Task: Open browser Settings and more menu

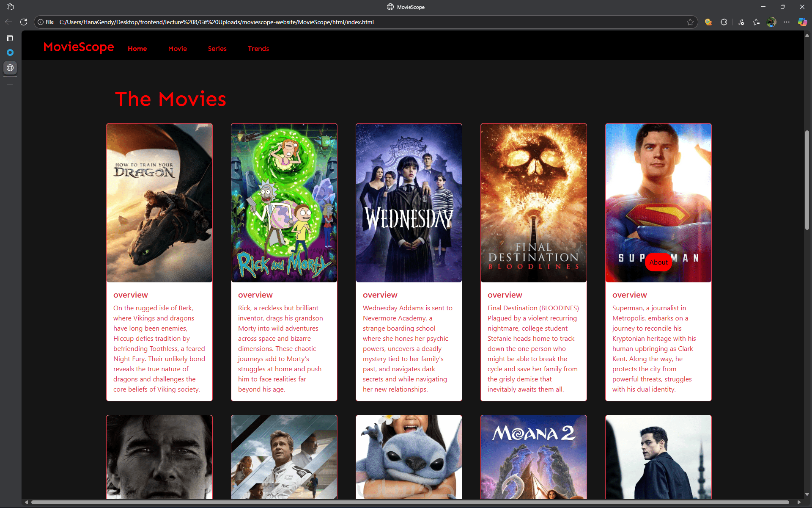Action: (x=787, y=22)
